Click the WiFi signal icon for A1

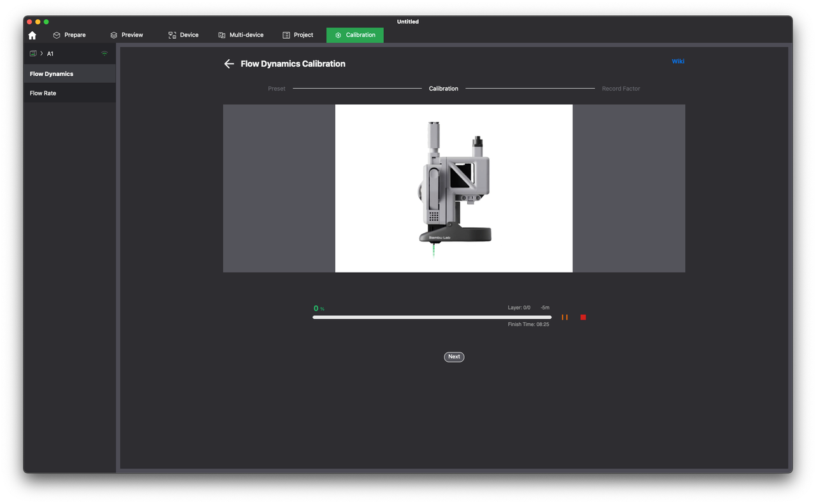[x=105, y=54]
